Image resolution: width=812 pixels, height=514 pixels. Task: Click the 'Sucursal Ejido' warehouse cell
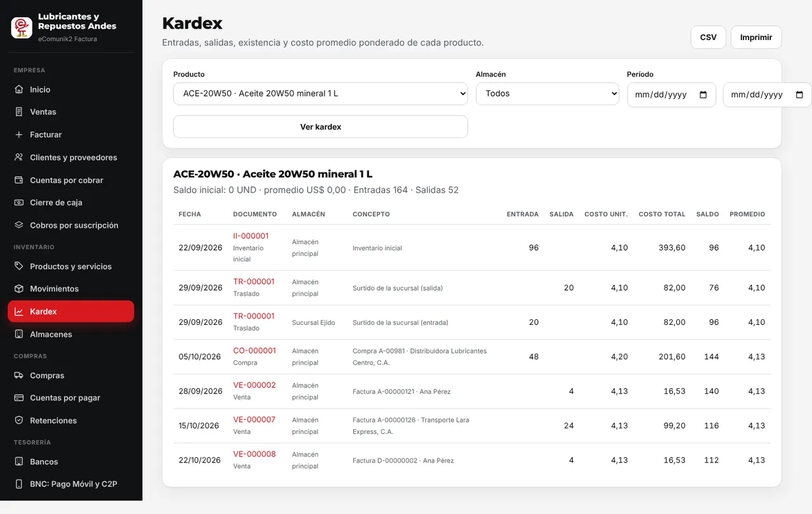(x=313, y=322)
